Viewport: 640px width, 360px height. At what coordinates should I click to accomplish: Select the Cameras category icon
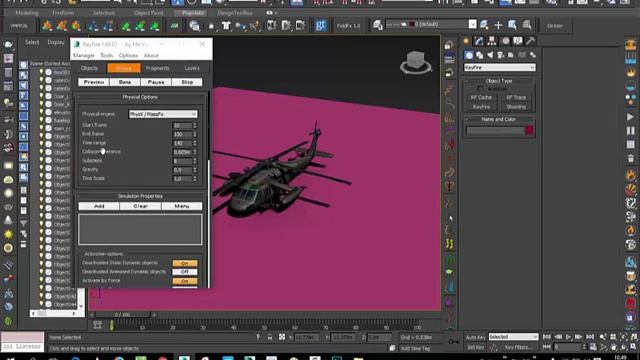[500, 55]
